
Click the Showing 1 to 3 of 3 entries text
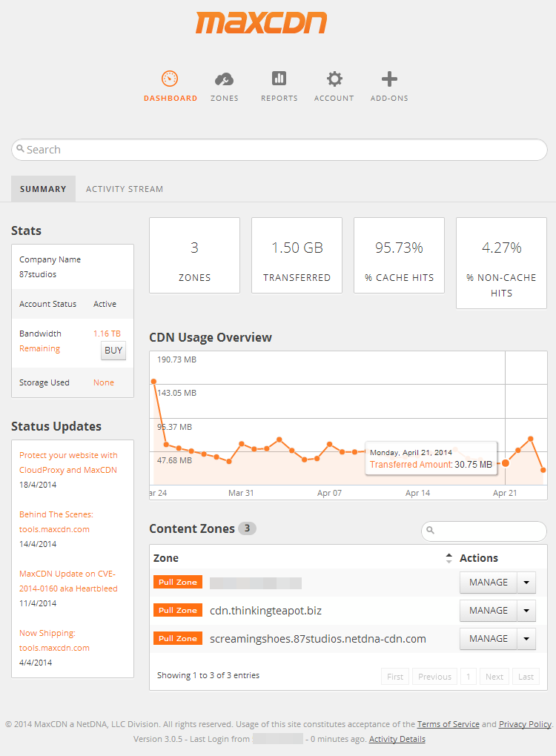(x=208, y=675)
